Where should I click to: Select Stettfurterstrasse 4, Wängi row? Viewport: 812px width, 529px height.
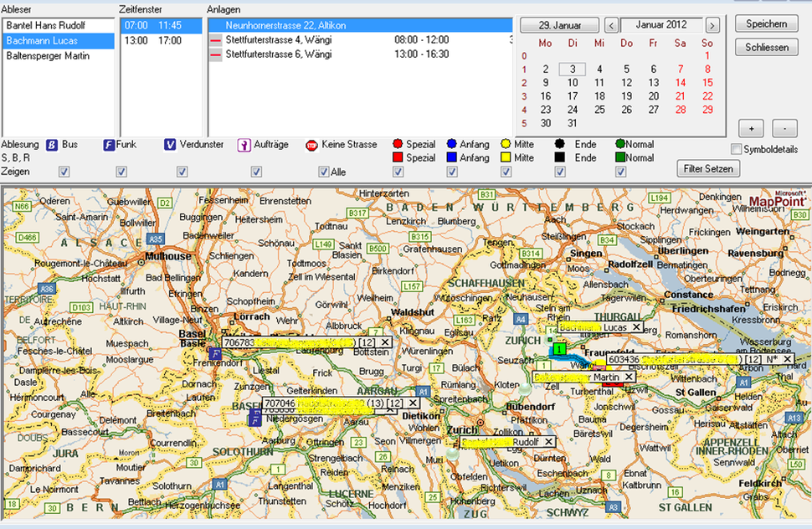tap(360, 40)
